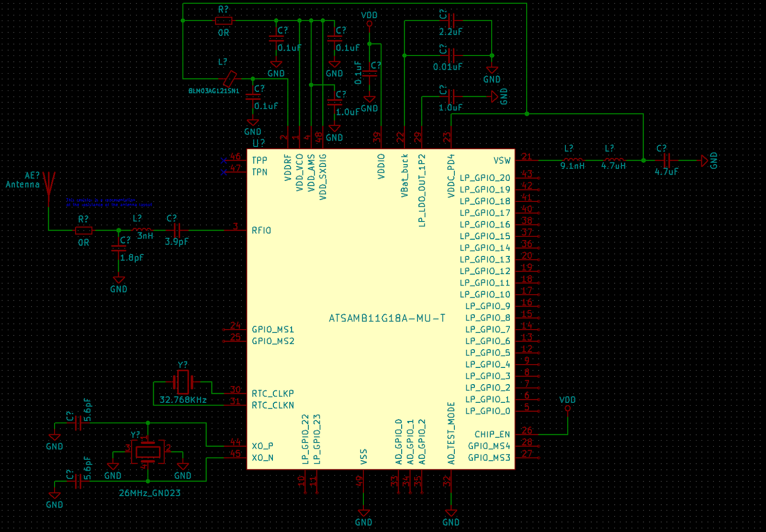
Task: Select the 26MHz_GND23 value label
Action: coord(149,493)
